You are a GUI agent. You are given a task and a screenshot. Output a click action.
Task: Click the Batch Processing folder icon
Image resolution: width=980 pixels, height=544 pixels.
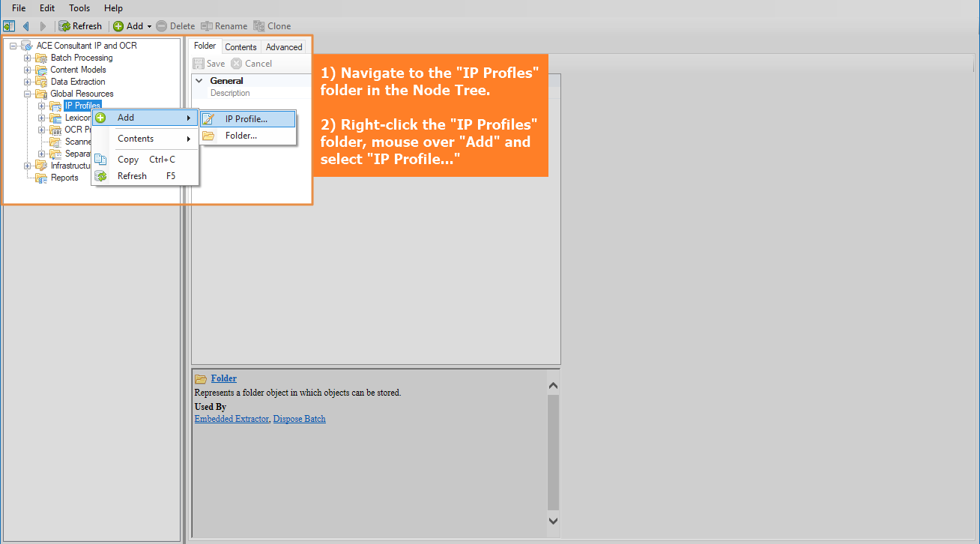41,58
